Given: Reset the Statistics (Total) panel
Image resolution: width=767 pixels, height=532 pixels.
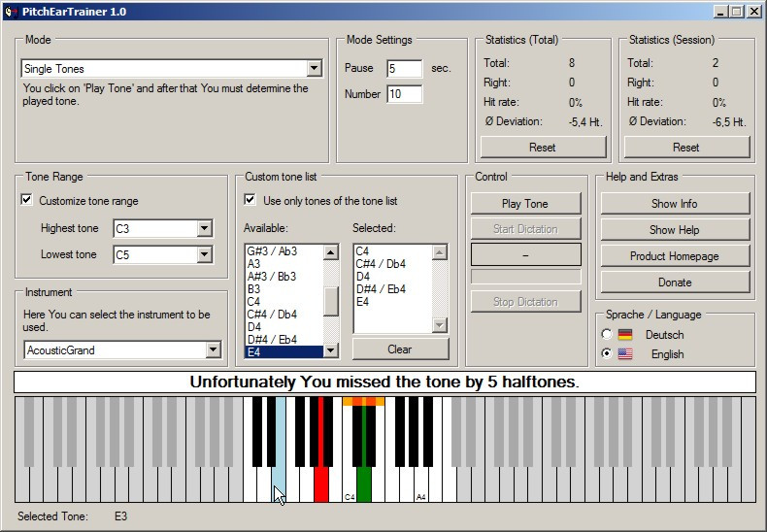Looking at the screenshot, I should pyautogui.click(x=543, y=148).
